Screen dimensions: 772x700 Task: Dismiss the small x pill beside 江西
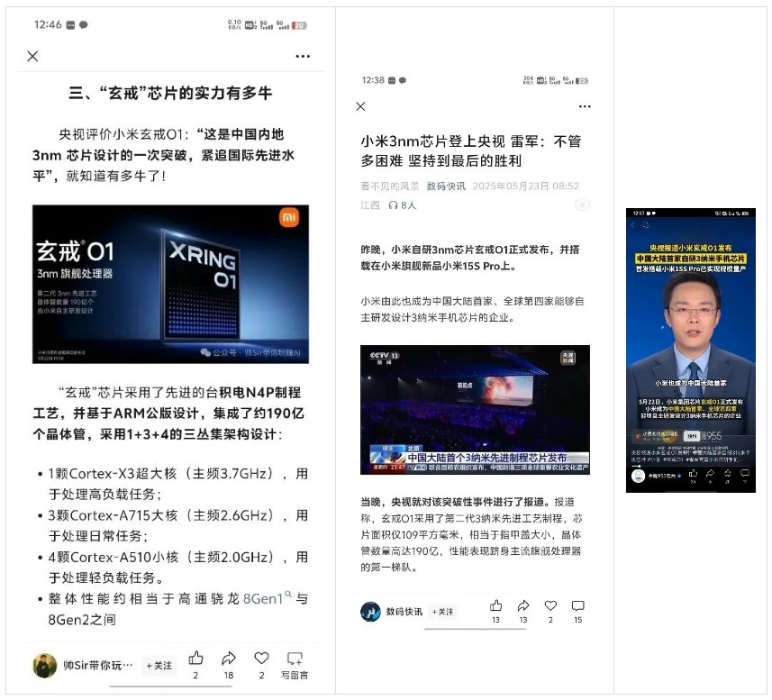582,205
